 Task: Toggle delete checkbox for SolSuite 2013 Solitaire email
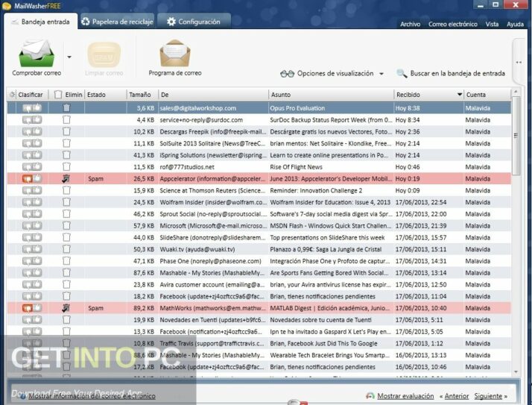coord(66,143)
